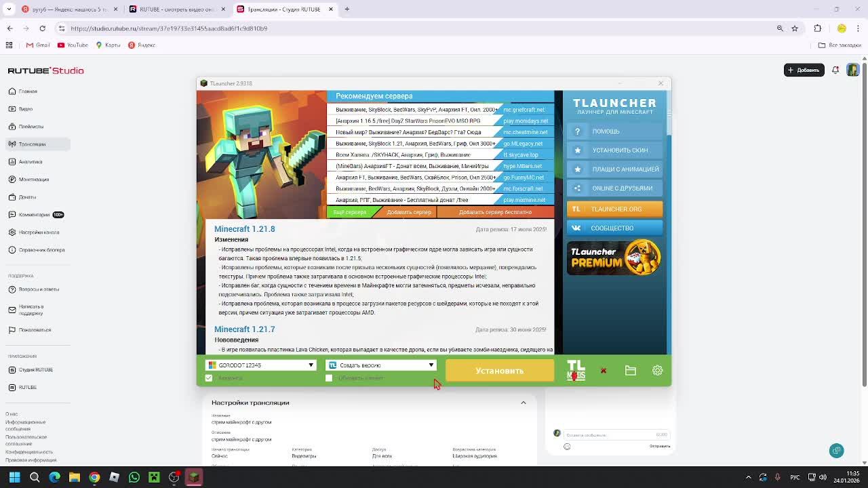The height and width of the screenshot is (488, 868).
Task: Open the Gmail bookmark
Action: click(x=38, y=45)
